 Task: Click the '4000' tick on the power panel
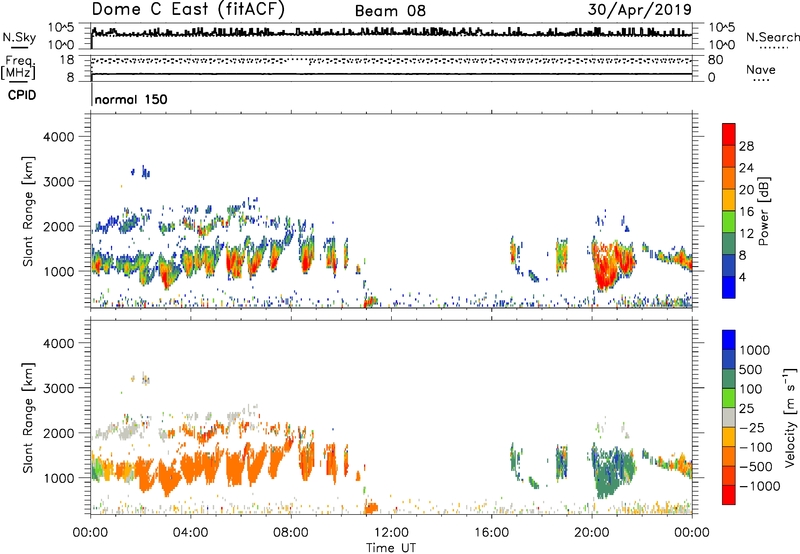click(x=59, y=137)
